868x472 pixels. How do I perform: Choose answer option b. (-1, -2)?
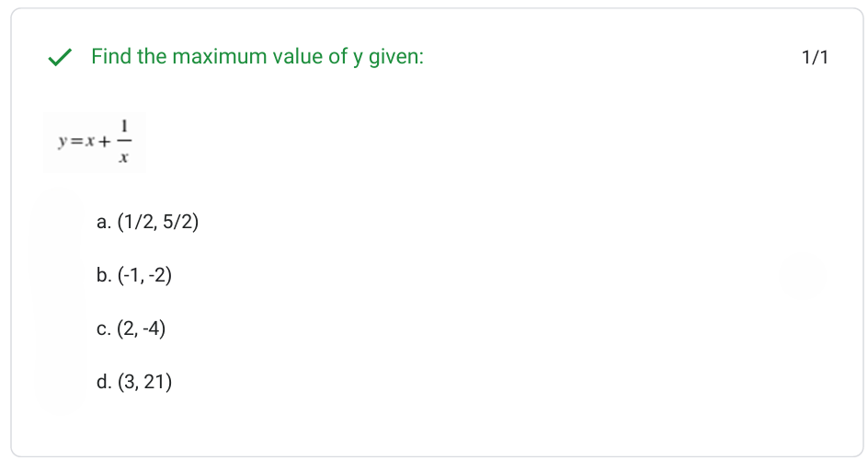point(134,275)
